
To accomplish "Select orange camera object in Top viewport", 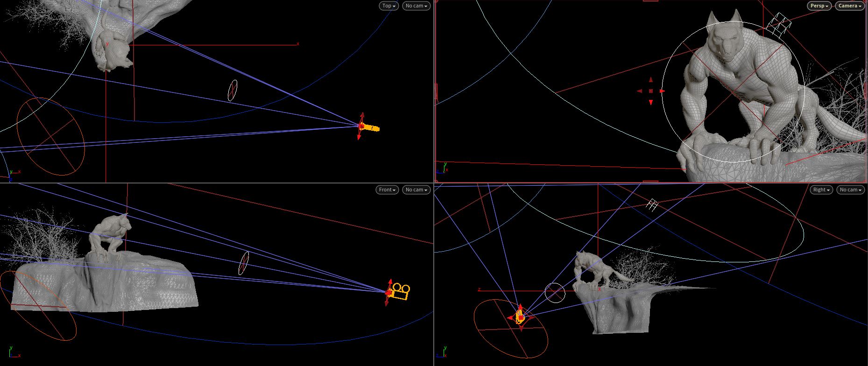I will tap(371, 127).
